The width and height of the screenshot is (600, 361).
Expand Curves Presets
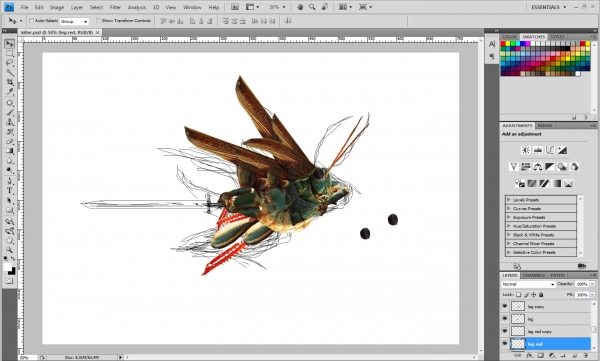click(x=509, y=208)
